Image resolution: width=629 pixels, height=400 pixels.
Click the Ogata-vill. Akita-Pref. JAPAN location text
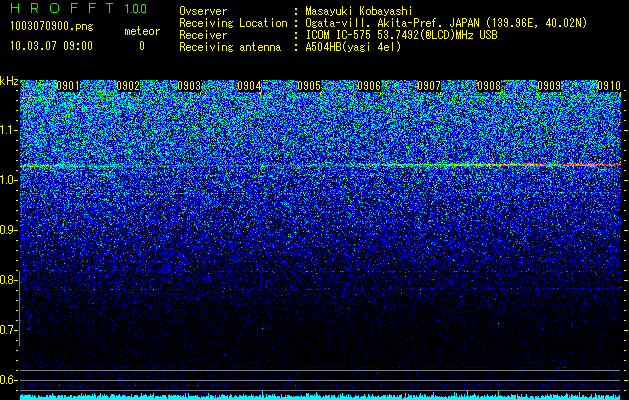point(446,23)
